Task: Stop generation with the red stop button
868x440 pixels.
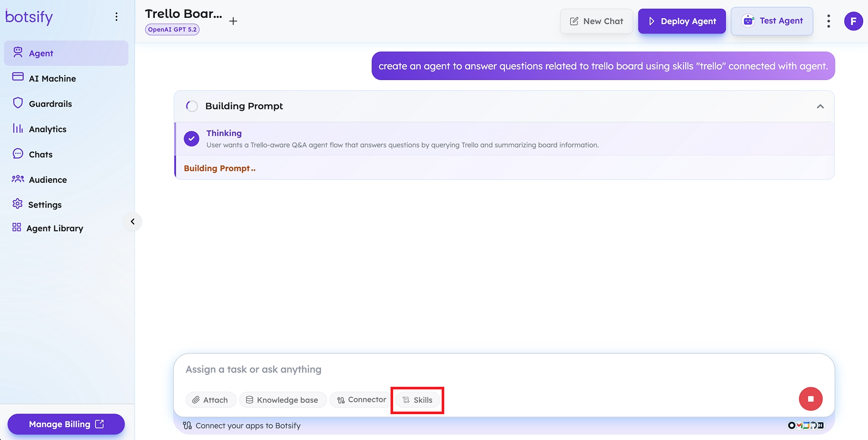Action: [x=811, y=399]
